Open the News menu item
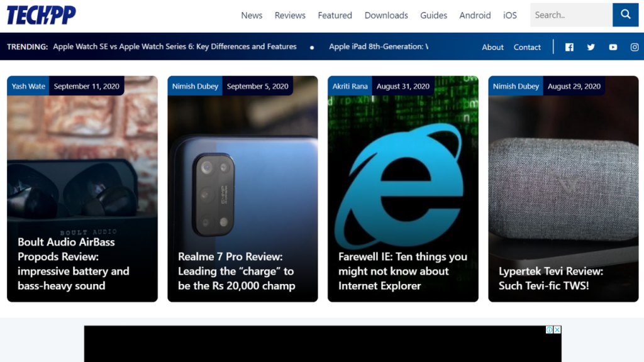Screen dimensions: 644x362 click(252, 15)
